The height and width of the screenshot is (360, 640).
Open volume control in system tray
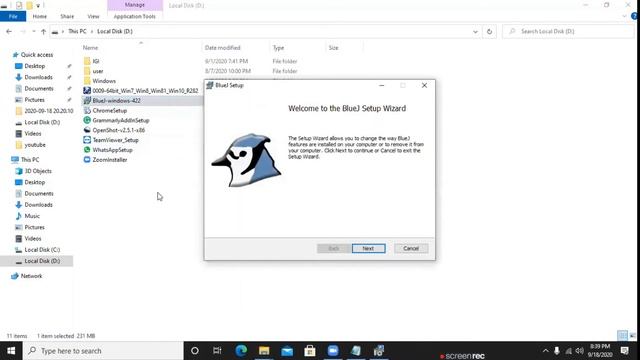[579, 351]
